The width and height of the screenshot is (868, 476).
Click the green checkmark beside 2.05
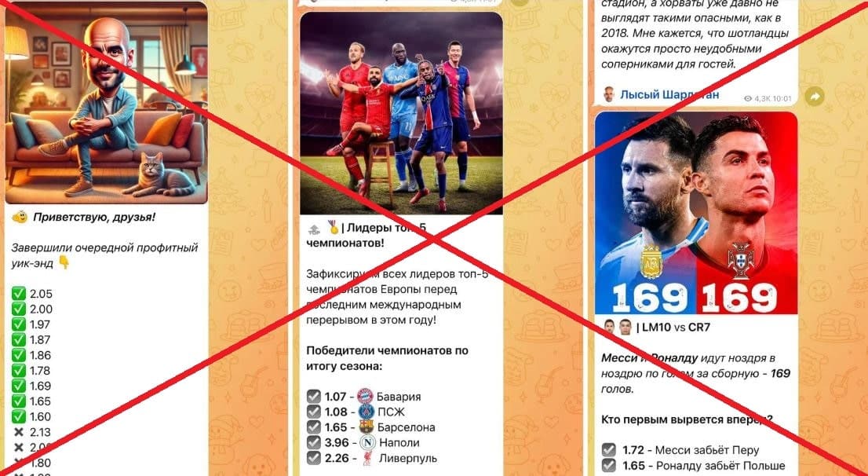[19, 294]
